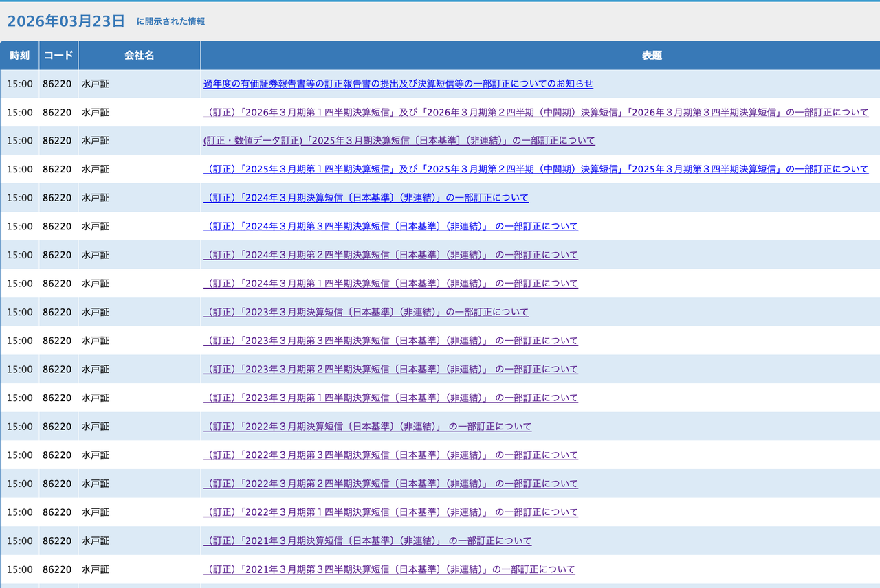The image size is (880, 588).
Task: Open the 2023年3月期決算短信 full-year correction link
Action: pyautogui.click(x=366, y=313)
